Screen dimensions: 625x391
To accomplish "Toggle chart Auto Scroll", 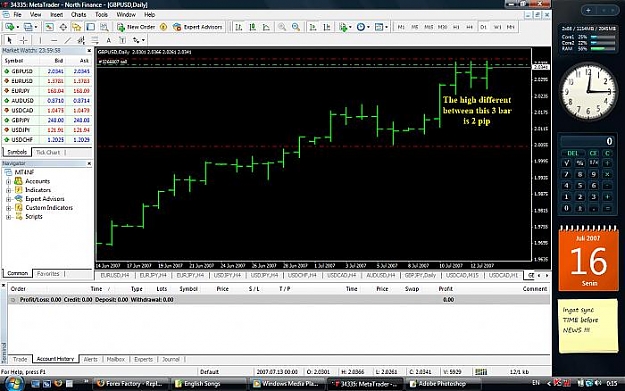I will [x=313, y=27].
